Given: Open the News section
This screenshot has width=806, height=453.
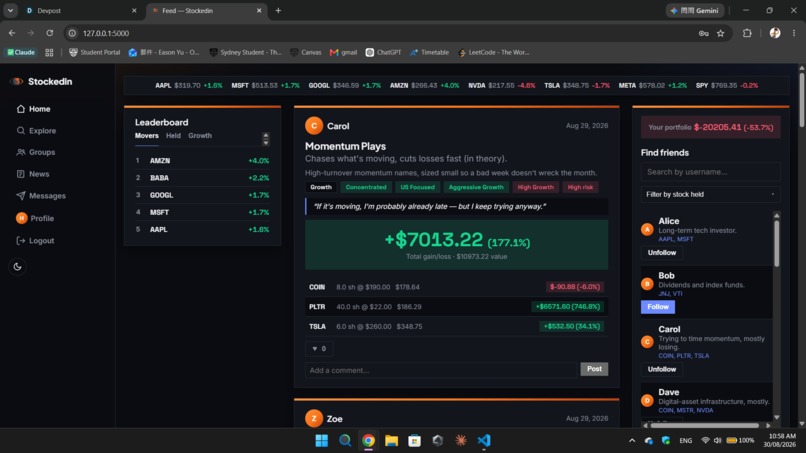Looking at the screenshot, I should tap(33, 174).
